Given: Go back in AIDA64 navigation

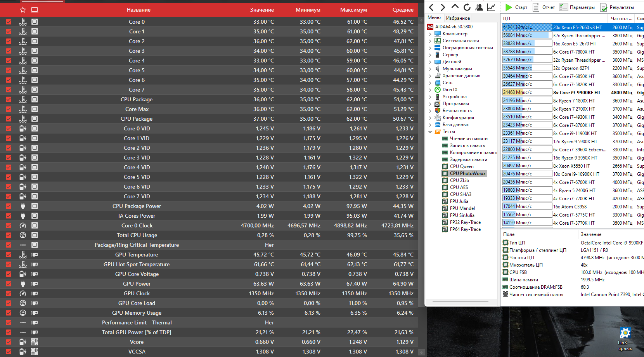Looking at the screenshot, I should coord(431,7).
